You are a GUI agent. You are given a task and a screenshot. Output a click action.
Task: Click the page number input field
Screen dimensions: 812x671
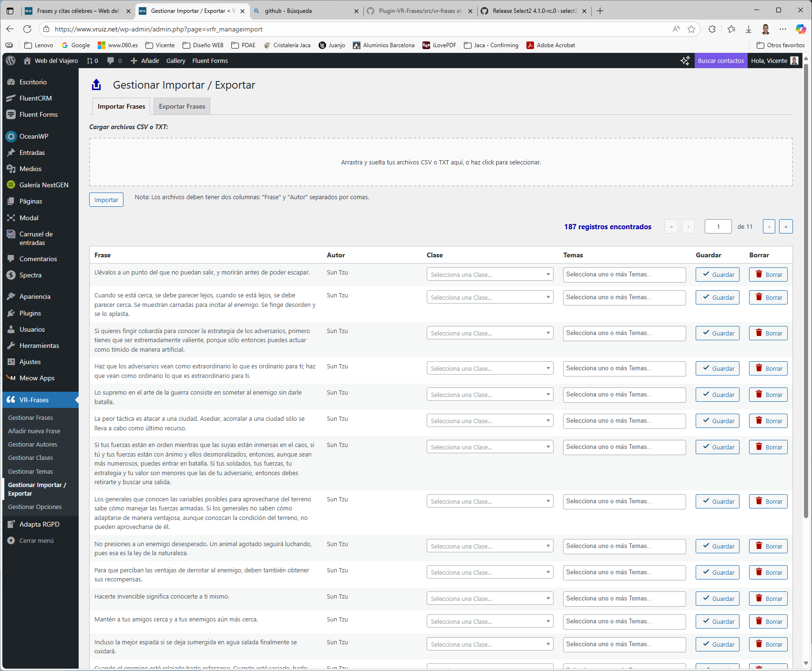pyautogui.click(x=718, y=226)
